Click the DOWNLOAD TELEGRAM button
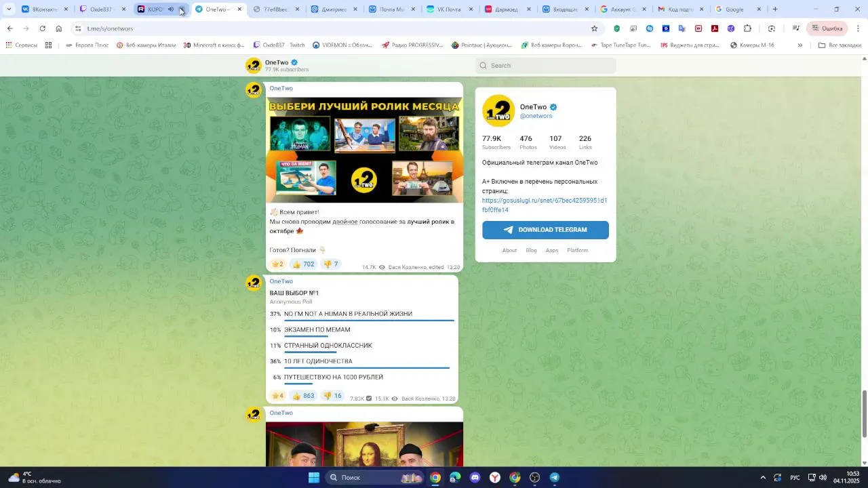This screenshot has width=868, height=488. (x=545, y=230)
